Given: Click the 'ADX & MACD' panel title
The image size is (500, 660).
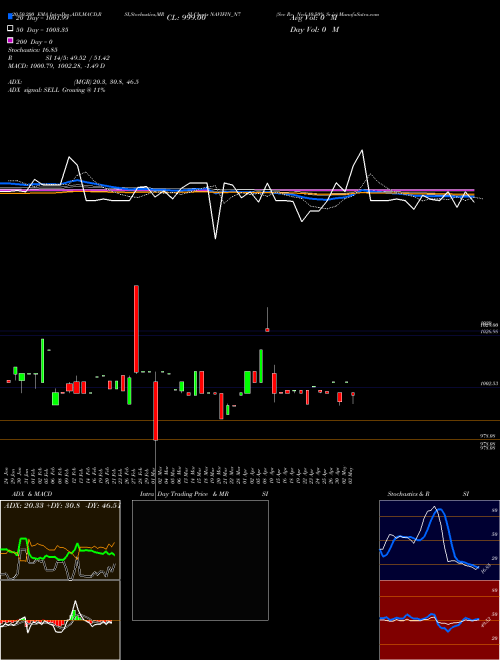Looking at the screenshot, I should coord(32,494).
